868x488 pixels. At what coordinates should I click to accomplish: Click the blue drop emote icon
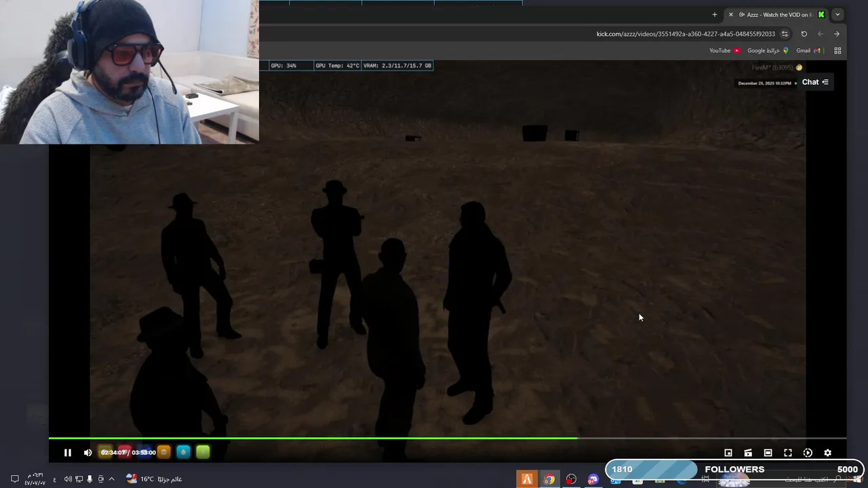point(183,452)
